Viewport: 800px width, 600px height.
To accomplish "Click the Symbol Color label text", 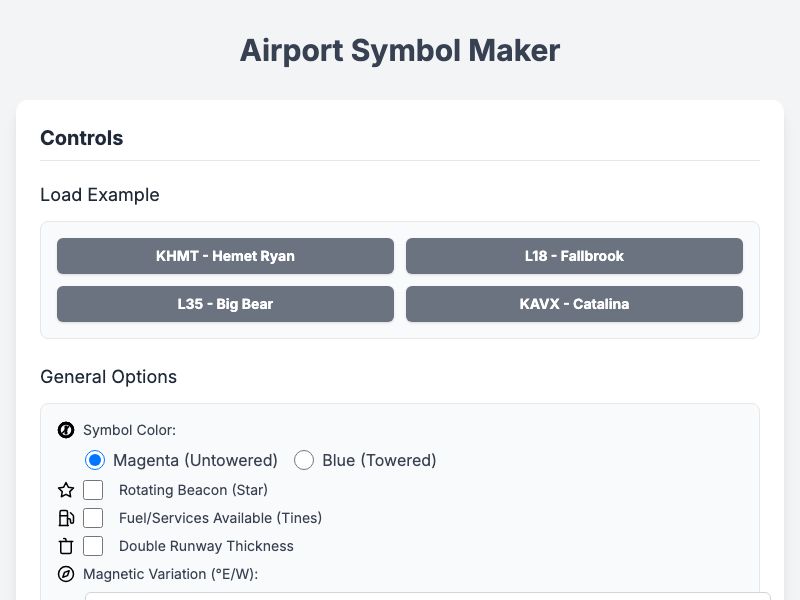I will 129,430.
